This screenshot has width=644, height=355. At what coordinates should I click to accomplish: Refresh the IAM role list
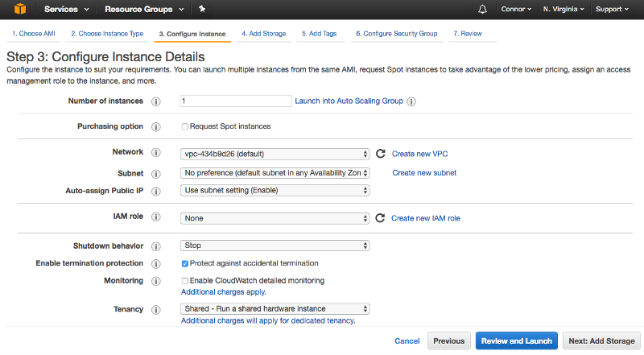(x=381, y=218)
